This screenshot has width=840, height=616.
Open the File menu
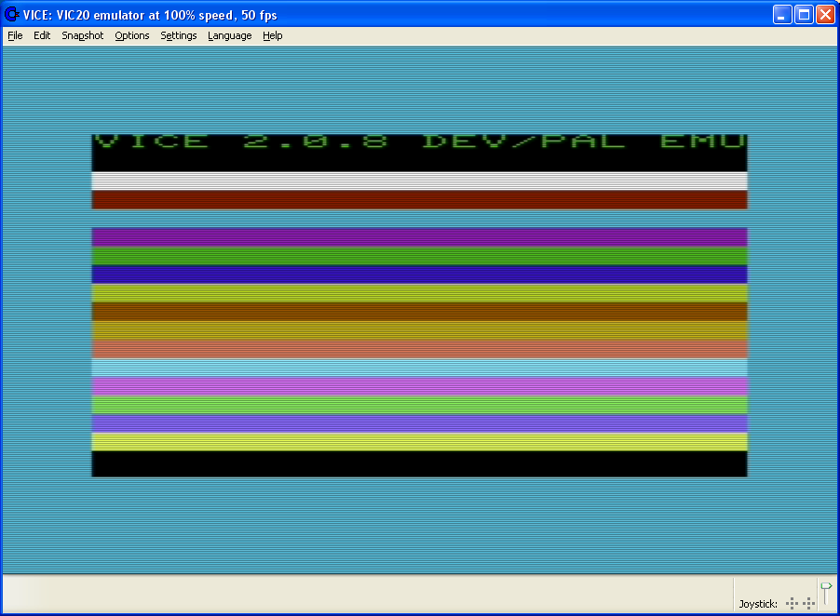[x=15, y=36]
